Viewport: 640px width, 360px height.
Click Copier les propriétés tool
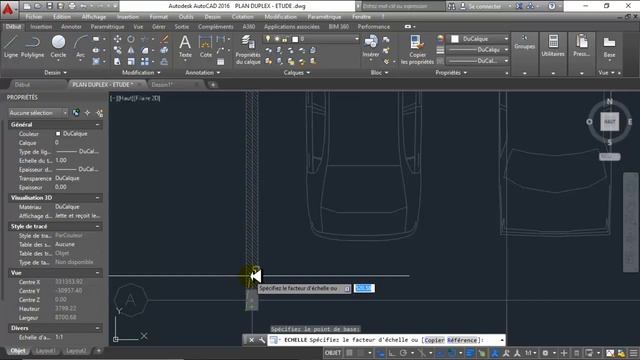417,50
